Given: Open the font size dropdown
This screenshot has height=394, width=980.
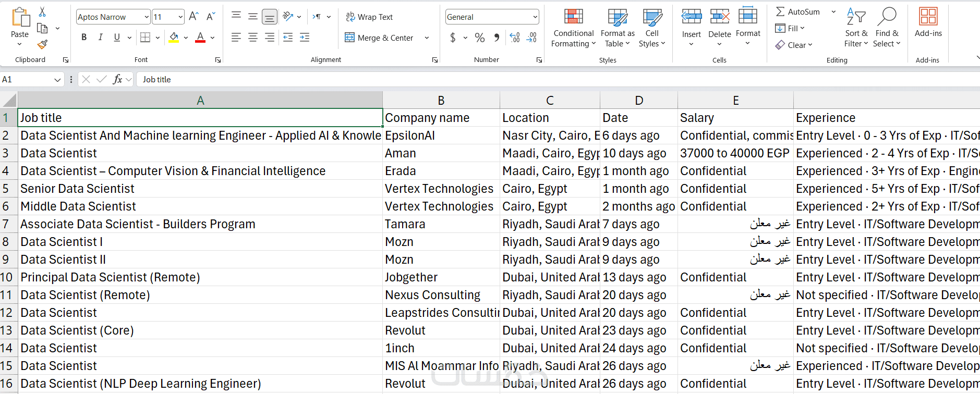Looking at the screenshot, I should 180,17.
